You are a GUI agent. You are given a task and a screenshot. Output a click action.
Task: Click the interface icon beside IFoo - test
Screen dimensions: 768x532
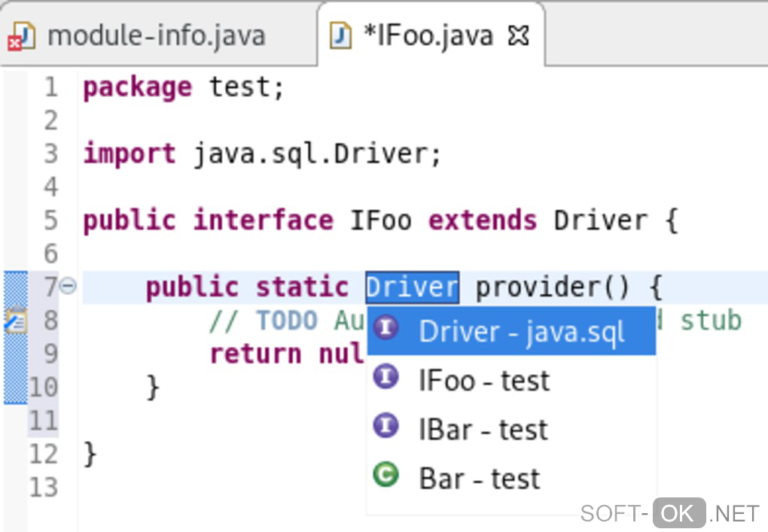coord(386,377)
